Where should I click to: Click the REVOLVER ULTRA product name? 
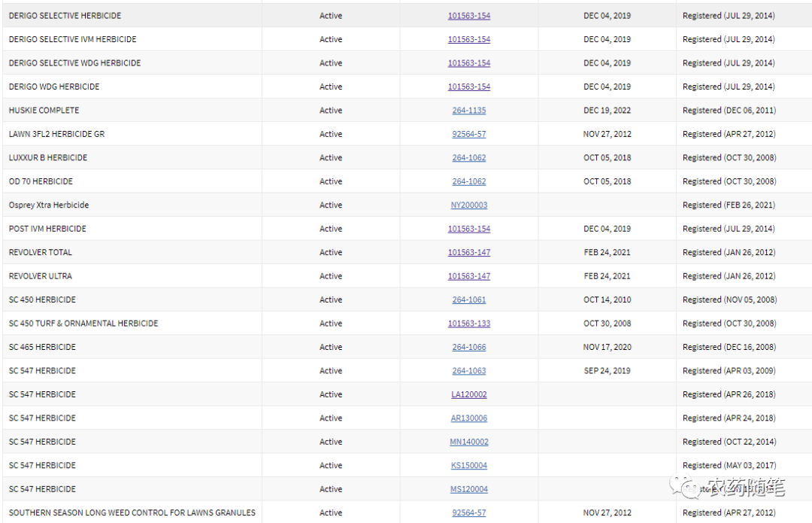(41, 276)
